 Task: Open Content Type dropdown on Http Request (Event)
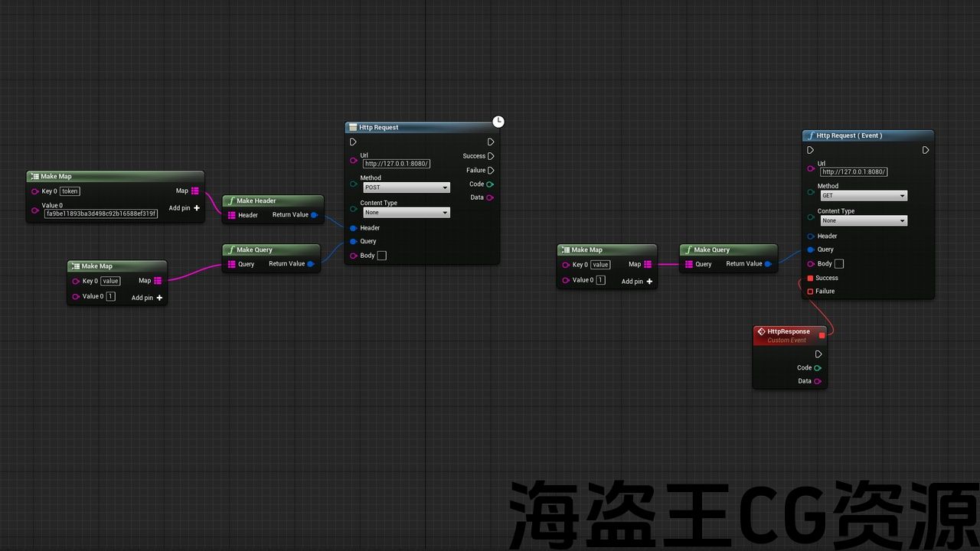point(864,220)
